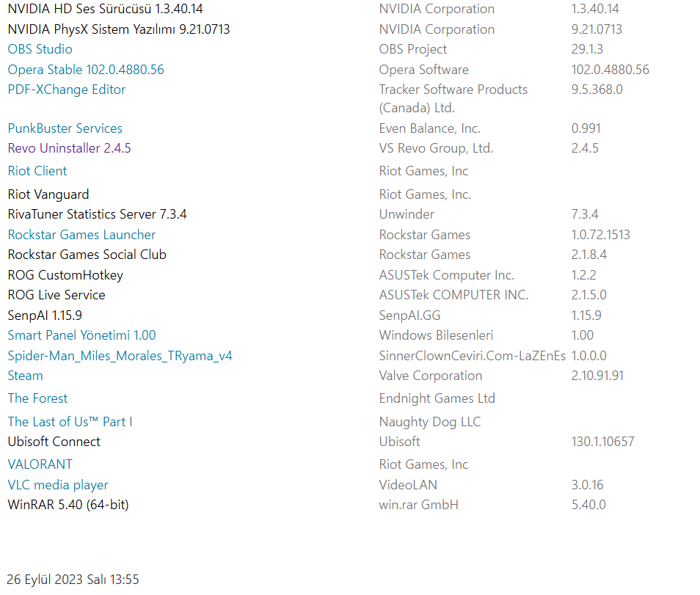
Task: Open the Riot Client link
Action: [x=37, y=171]
